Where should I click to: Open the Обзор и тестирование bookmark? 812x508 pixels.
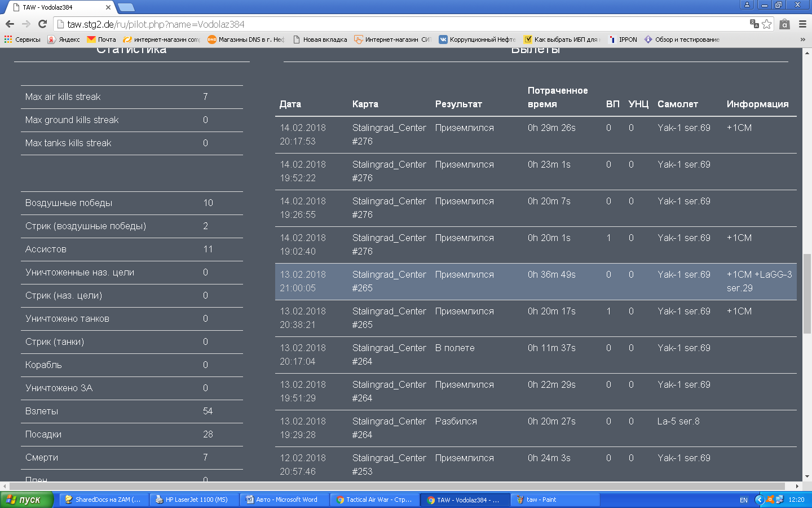pyautogui.click(x=682, y=40)
